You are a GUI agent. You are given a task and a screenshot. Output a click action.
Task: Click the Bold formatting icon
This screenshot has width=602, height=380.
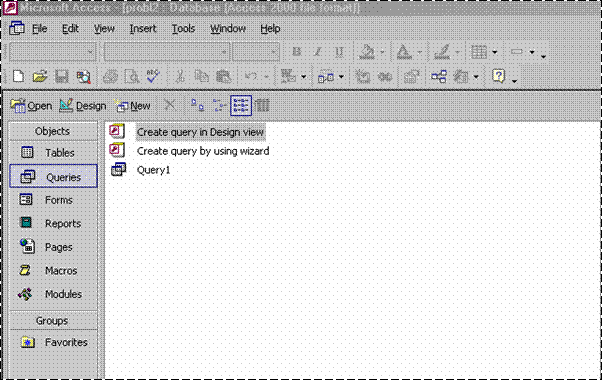296,52
